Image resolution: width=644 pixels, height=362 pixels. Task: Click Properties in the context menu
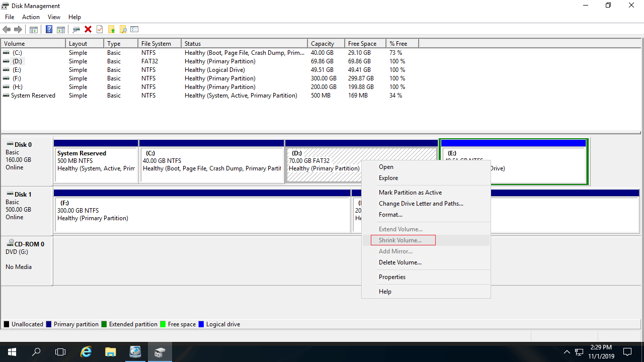click(392, 277)
